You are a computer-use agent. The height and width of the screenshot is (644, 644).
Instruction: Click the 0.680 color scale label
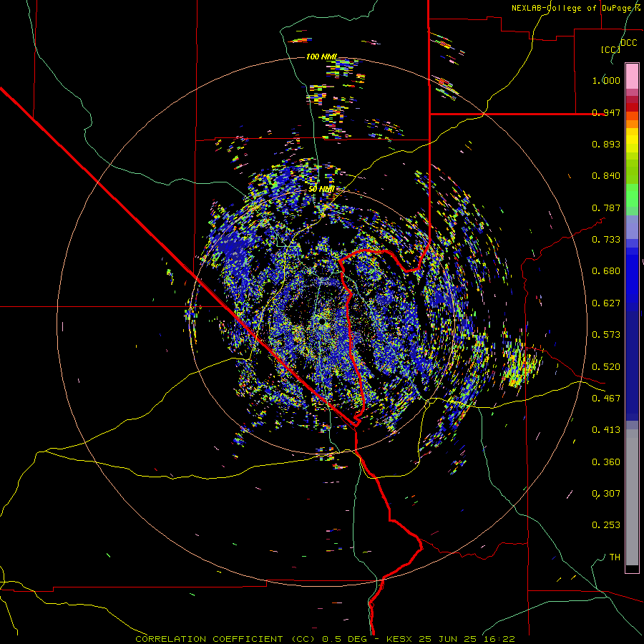[606, 271]
